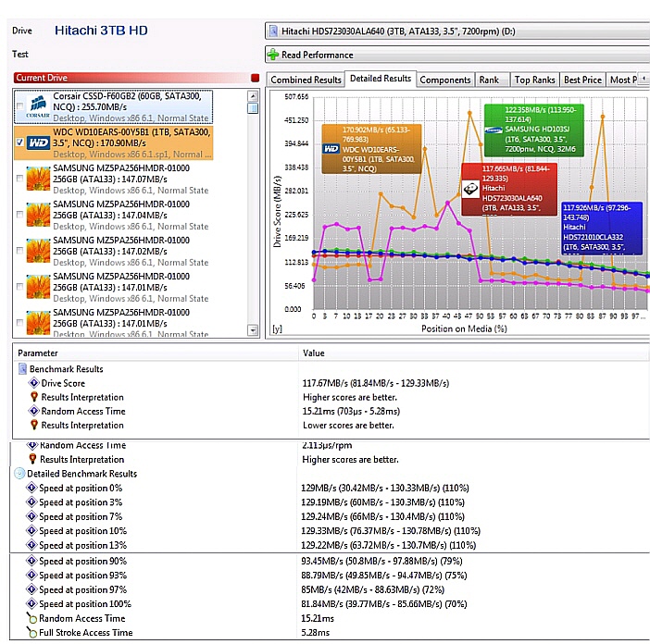This screenshot has width=650, height=644.
Task: Click the diamond icon beside Speed at position 13%
Action: 31,545
